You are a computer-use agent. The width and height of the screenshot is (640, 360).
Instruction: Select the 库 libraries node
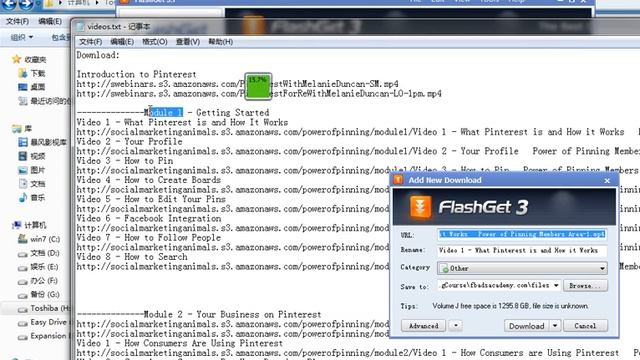[22, 129]
